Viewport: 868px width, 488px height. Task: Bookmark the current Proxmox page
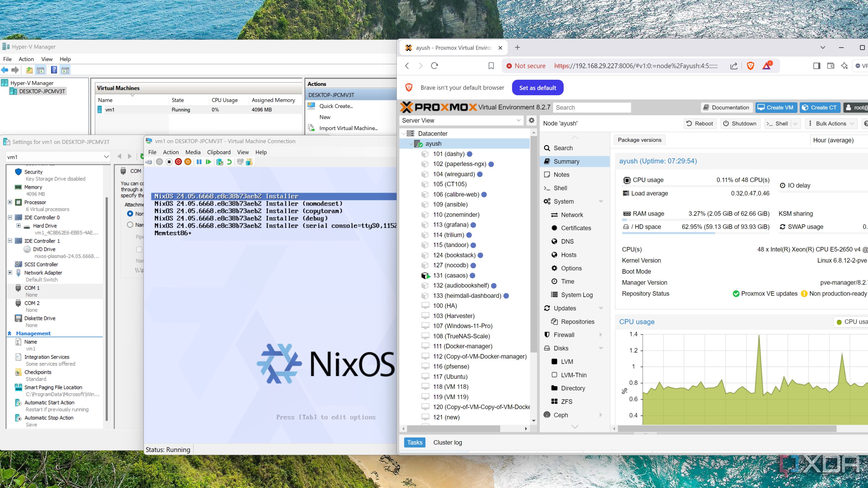tap(491, 66)
